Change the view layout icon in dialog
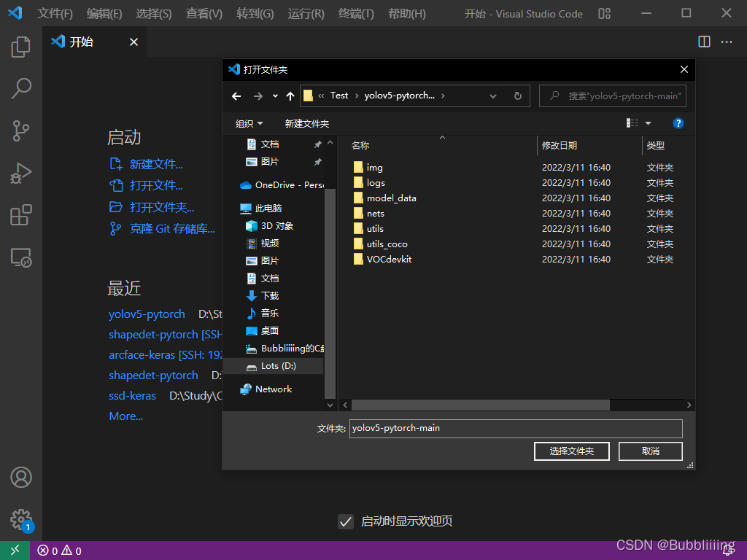The width and height of the screenshot is (747, 560). click(x=632, y=123)
